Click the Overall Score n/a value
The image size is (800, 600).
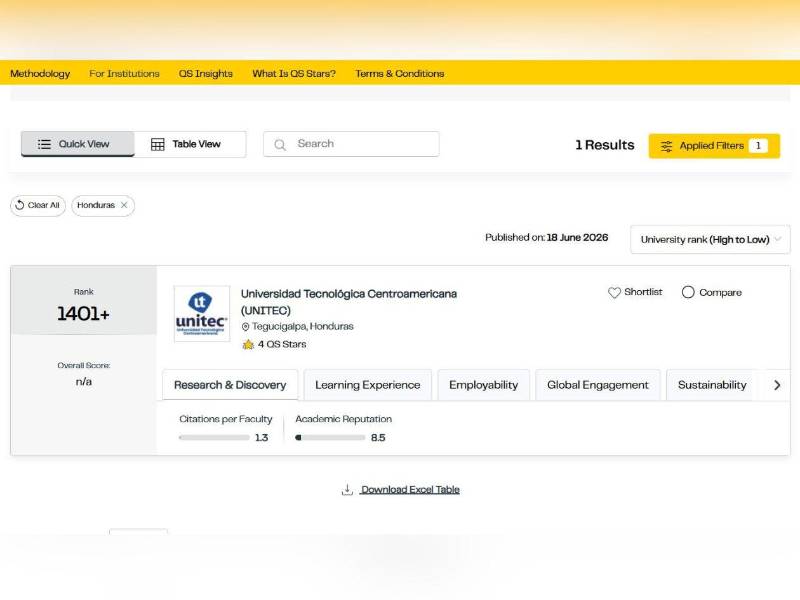84,382
